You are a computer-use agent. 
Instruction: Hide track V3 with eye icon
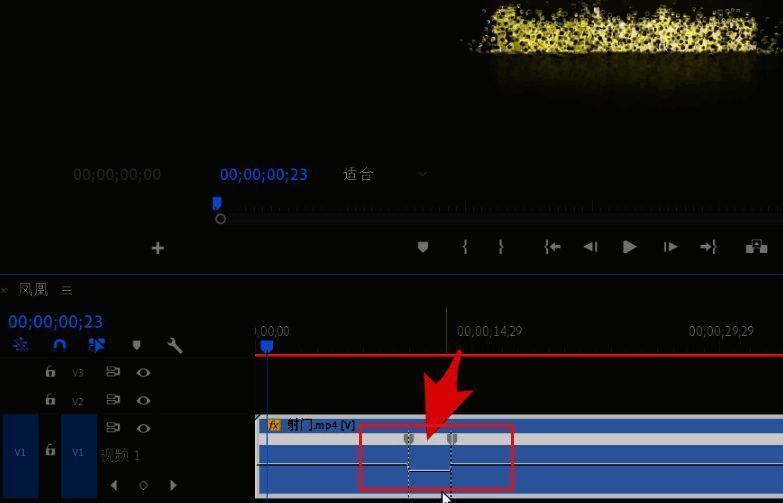143,372
